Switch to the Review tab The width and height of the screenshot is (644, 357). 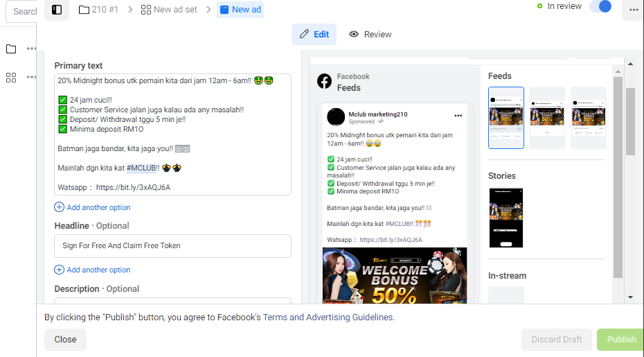[370, 34]
